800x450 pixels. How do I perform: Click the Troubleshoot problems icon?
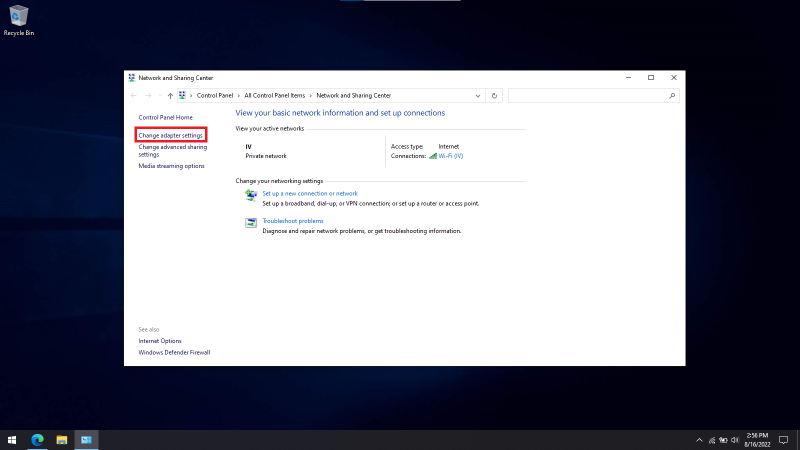pyautogui.click(x=251, y=223)
